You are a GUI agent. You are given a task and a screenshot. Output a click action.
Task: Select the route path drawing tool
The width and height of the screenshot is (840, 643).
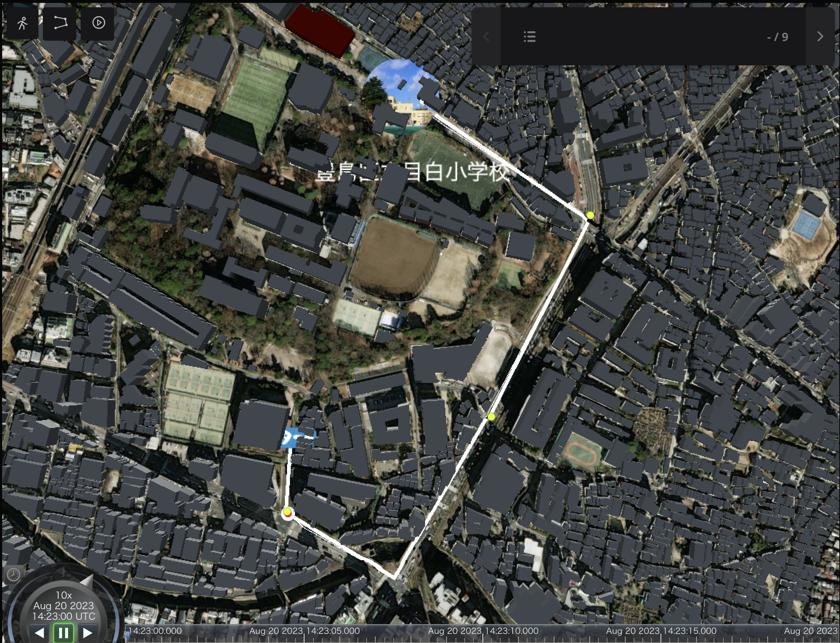tap(60, 23)
